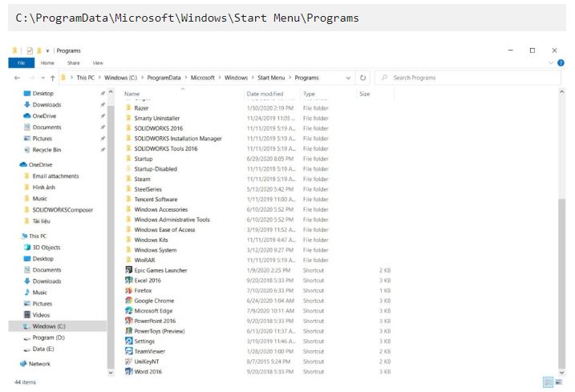Expand breadcrumb arrow after ProgramData

coord(186,78)
